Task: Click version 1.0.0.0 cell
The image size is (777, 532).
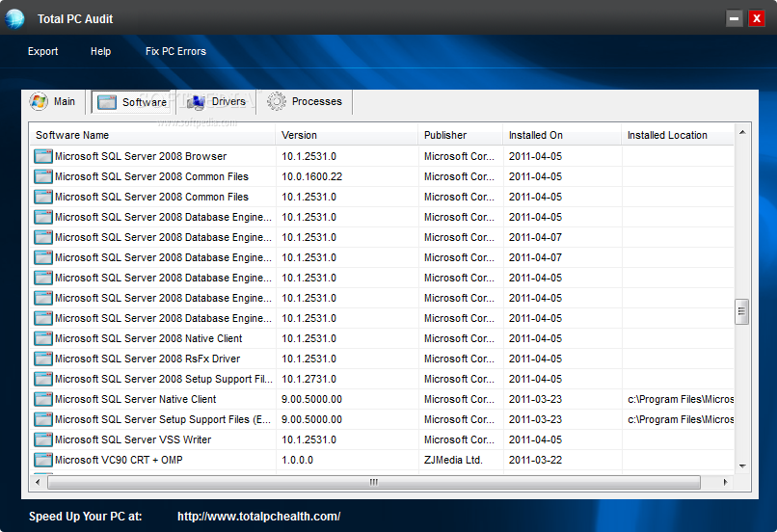Action: coord(297,460)
